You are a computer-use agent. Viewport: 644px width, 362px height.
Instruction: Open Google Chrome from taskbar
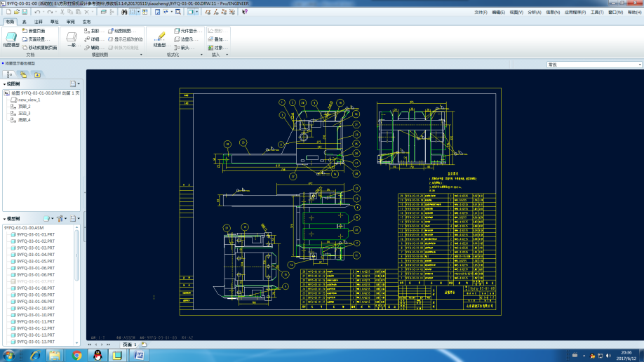coord(76,355)
